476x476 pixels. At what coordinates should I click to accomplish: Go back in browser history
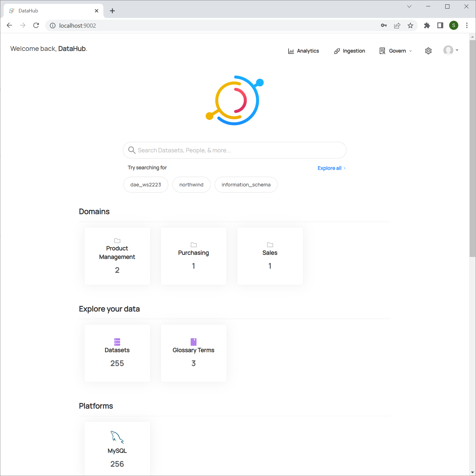9,25
